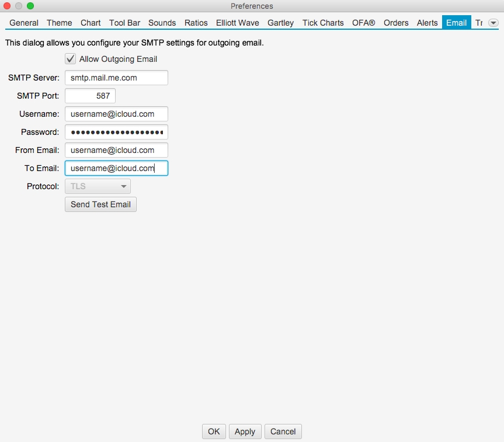Select the Chart tab
Viewport: 504px width, 442px height.
pyautogui.click(x=91, y=23)
